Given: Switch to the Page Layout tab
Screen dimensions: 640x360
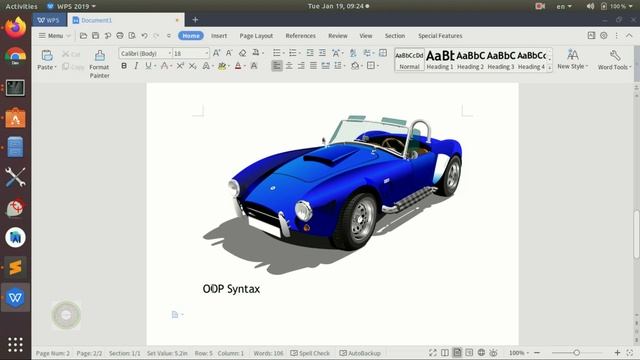Looking at the screenshot, I should (x=256, y=36).
